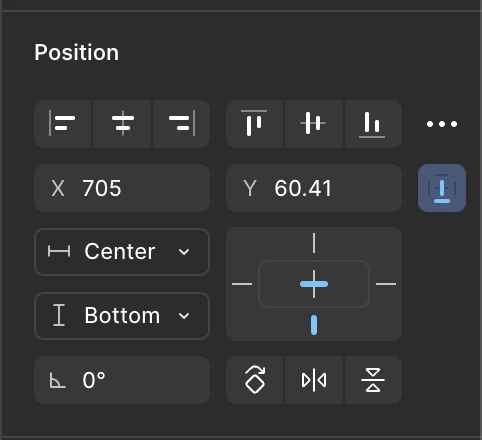Image resolution: width=482 pixels, height=440 pixels.
Task: Click the align left icon
Action: [x=63, y=124]
